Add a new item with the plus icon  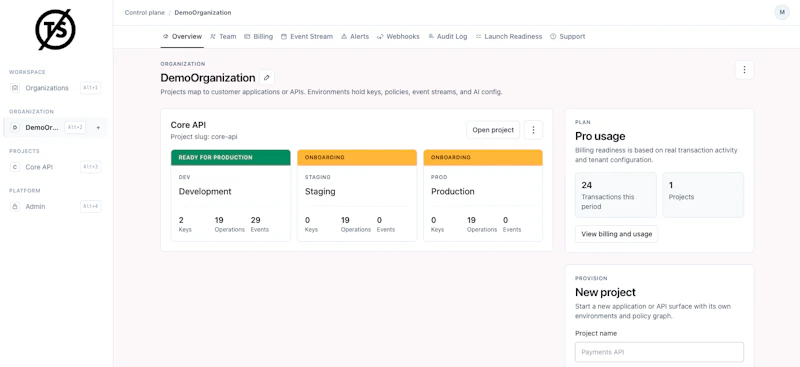point(98,127)
